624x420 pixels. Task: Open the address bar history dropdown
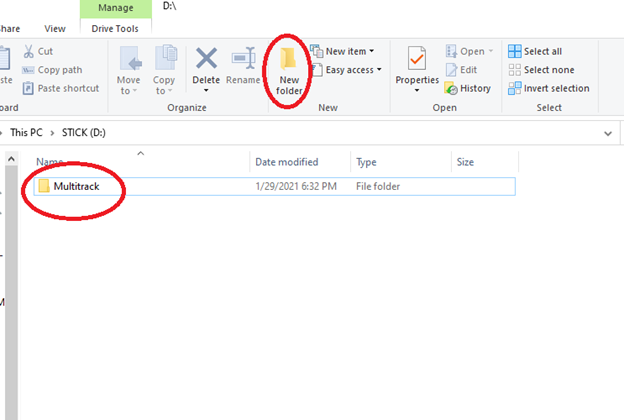[x=608, y=133]
